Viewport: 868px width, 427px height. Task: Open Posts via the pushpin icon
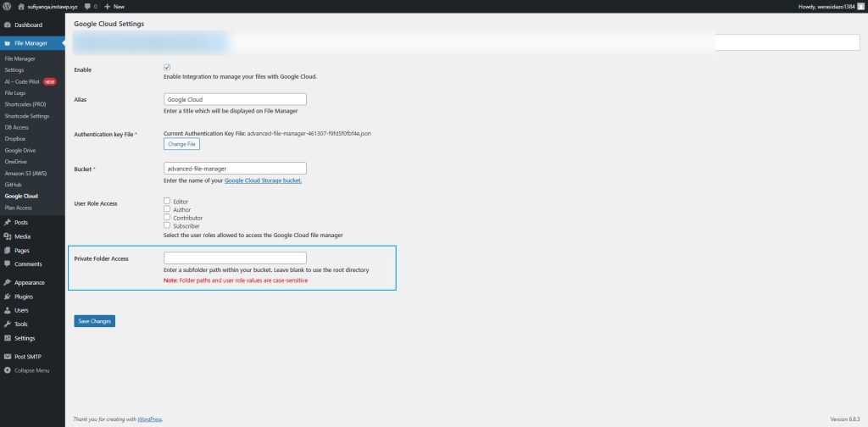8,222
